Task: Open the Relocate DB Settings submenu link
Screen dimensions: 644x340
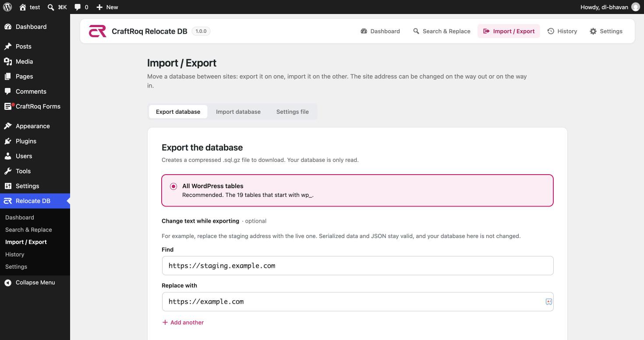Action: [16, 266]
